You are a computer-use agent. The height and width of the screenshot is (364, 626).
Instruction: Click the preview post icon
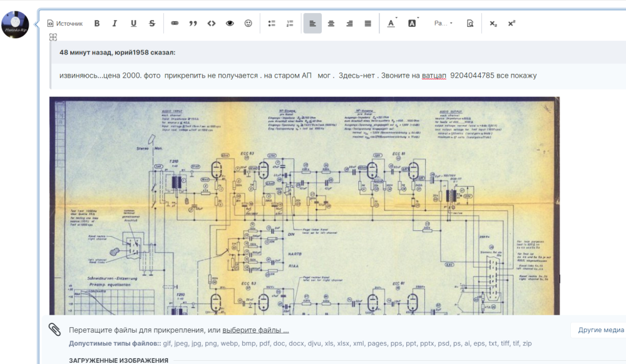click(470, 24)
